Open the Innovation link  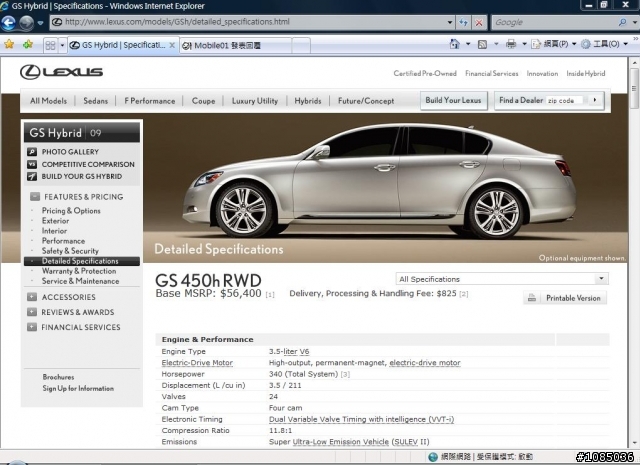(542, 73)
